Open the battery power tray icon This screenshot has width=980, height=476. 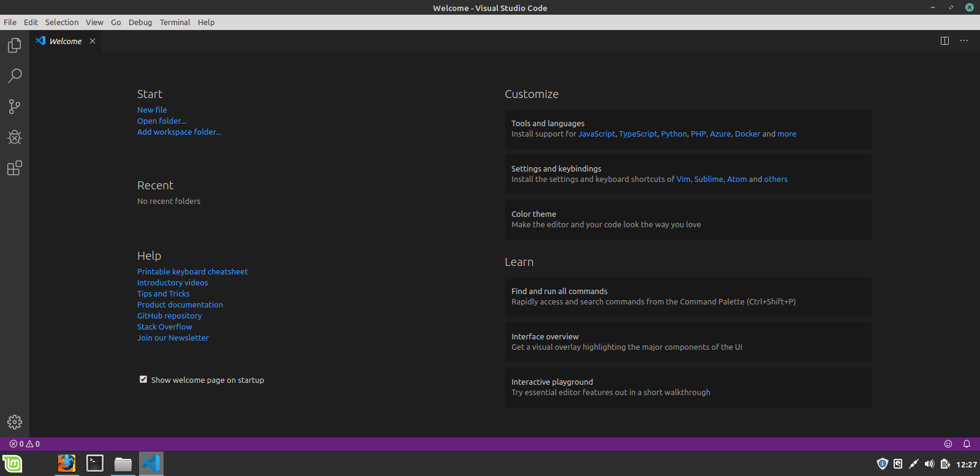point(945,464)
